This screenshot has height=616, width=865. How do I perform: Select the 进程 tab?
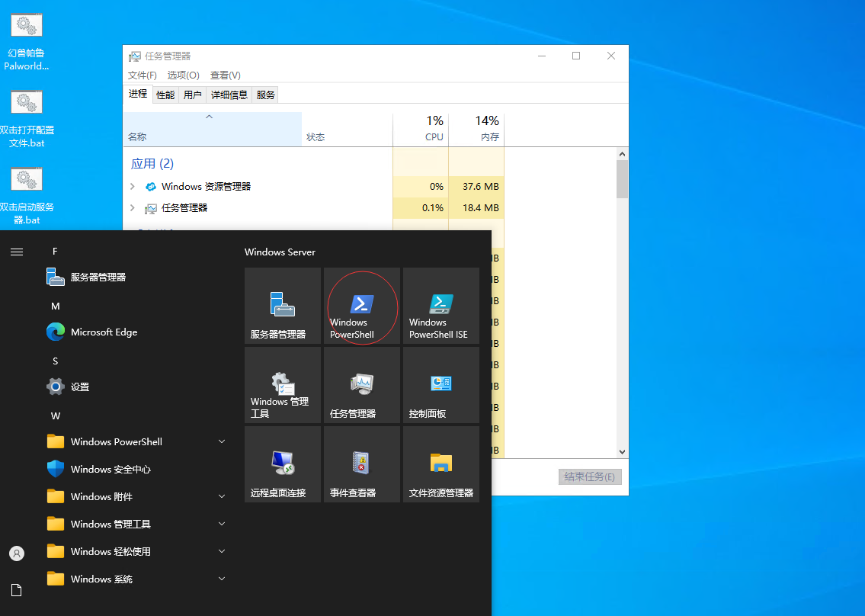(x=138, y=94)
